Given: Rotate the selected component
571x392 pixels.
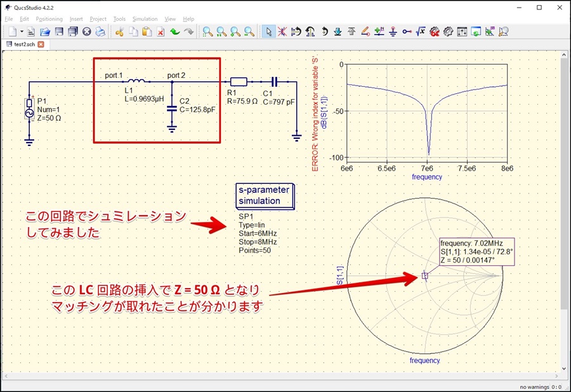Looking at the screenshot, I should coord(324,32).
